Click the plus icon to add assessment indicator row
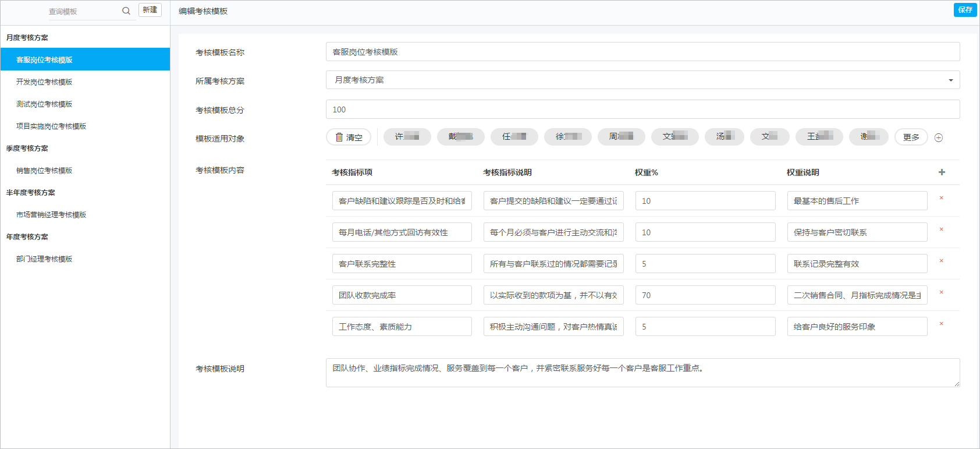980x449 pixels. point(942,172)
